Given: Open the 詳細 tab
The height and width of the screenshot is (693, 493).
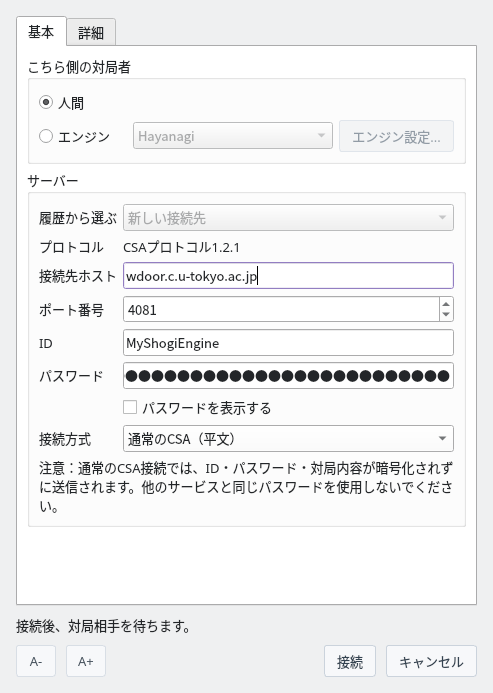Looking at the screenshot, I should (91, 33).
